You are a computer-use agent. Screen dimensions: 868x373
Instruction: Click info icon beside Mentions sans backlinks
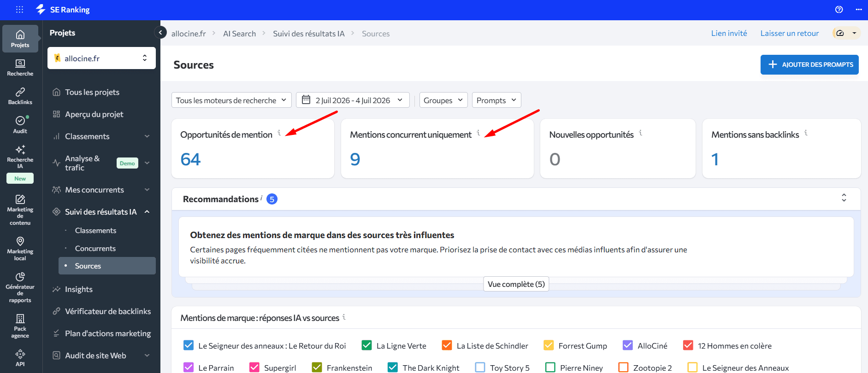point(806,133)
